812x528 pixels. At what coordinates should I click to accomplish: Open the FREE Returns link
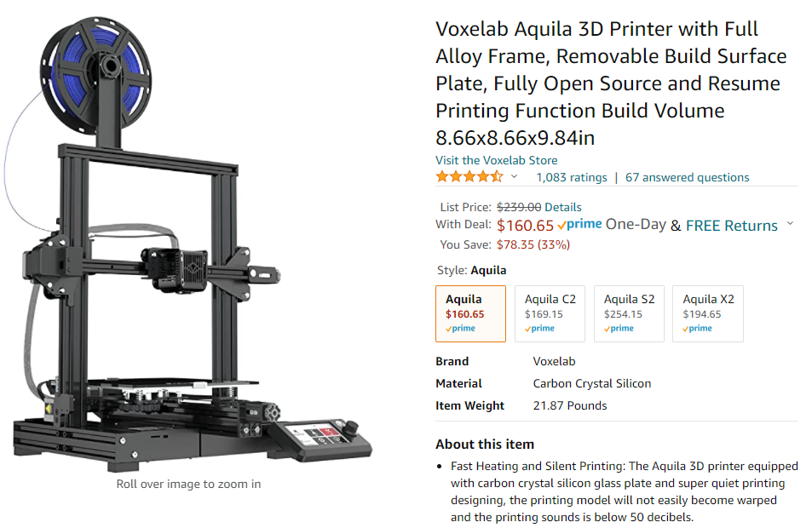coord(731,226)
